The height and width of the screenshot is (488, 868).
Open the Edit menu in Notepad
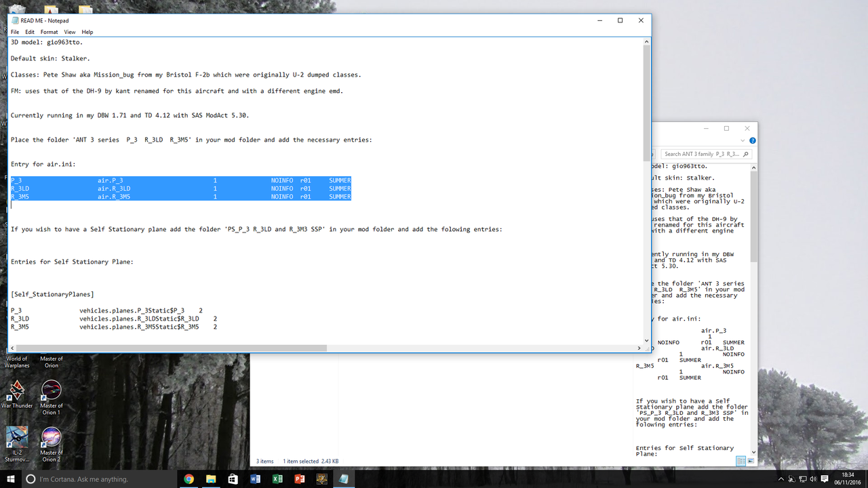(x=30, y=32)
